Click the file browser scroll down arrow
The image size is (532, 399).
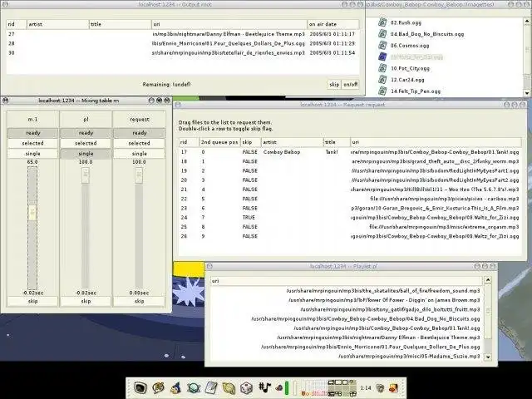click(x=526, y=92)
